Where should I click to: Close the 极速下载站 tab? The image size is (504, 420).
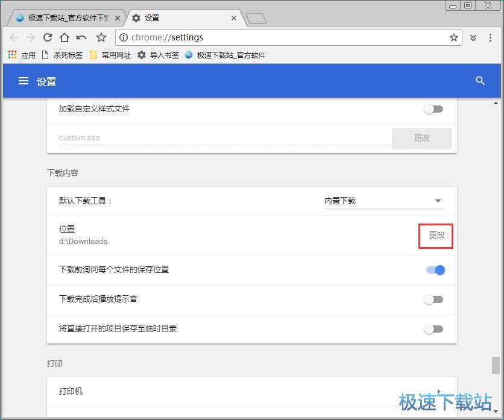click(118, 18)
